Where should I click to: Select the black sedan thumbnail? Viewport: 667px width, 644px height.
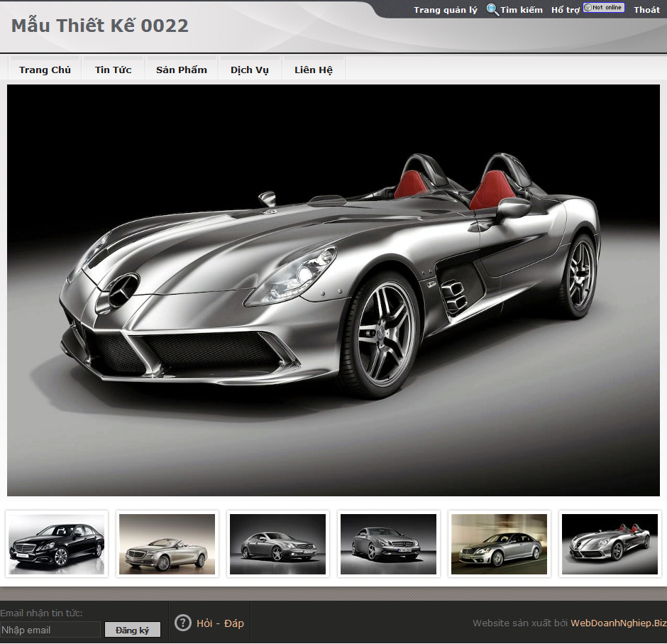57,544
